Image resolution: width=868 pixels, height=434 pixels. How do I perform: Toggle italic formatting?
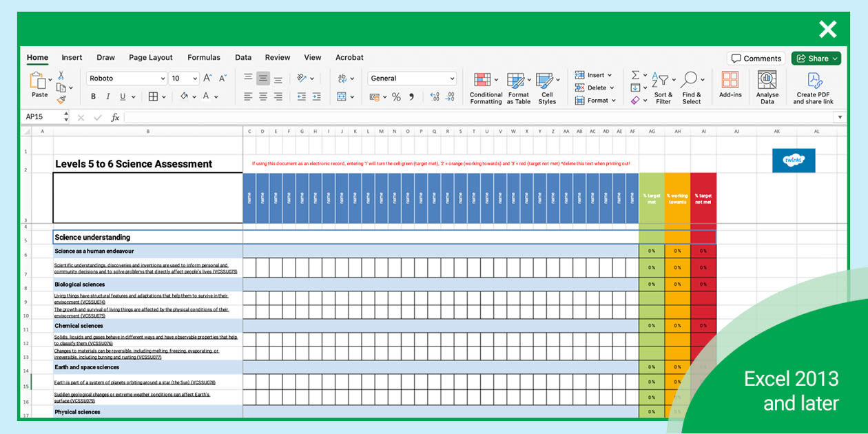click(108, 96)
